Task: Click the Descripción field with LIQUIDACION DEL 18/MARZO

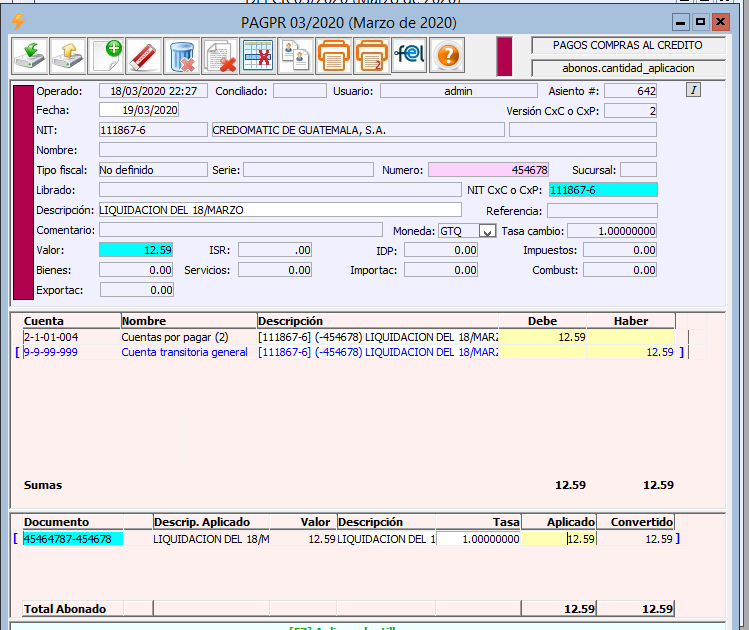Action: click(x=280, y=210)
